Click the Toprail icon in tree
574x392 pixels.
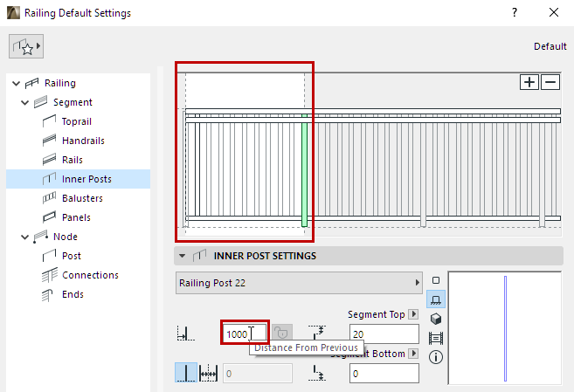pyautogui.click(x=49, y=121)
